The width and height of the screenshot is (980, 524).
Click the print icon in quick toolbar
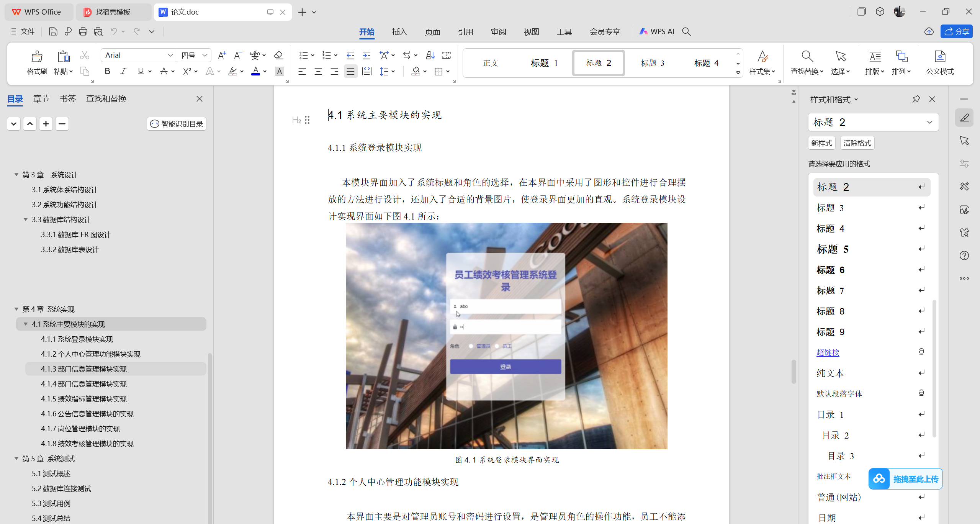pos(83,32)
